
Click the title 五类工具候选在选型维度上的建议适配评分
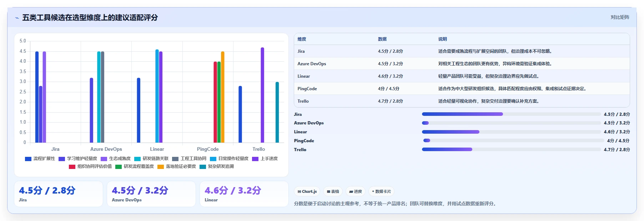pos(90,17)
